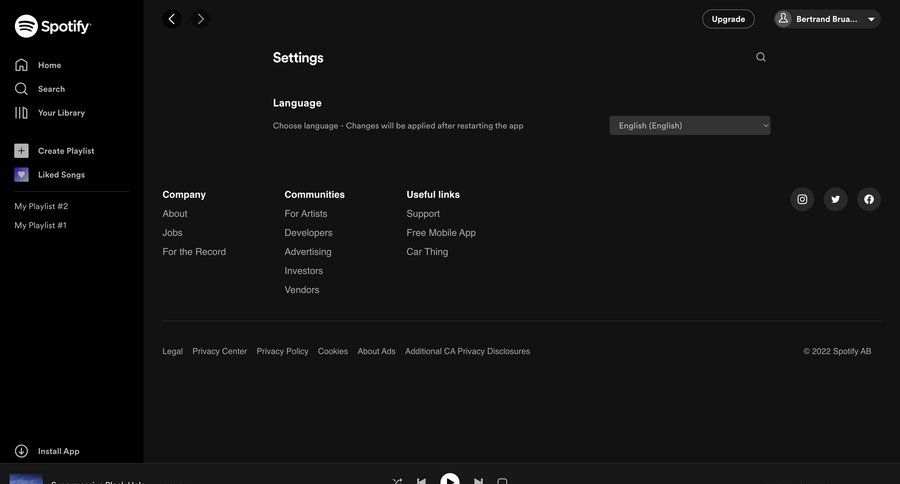Viewport: 900px width, 484px height.
Task: Open the Bertrand user account menu
Action: 827,19
